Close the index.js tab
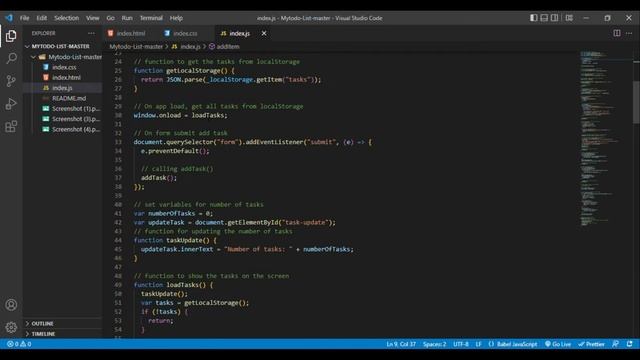This screenshot has height=360, width=640. pyautogui.click(x=264, y=33)
